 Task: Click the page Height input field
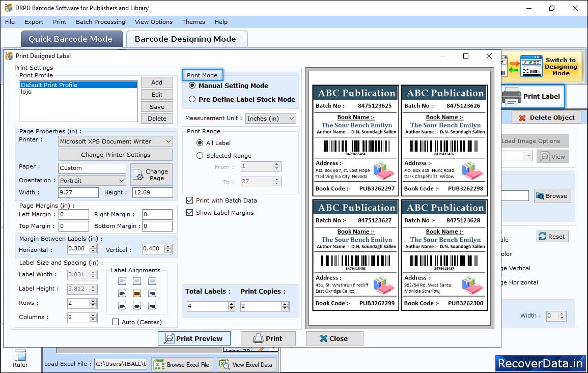tap(152, 192)
